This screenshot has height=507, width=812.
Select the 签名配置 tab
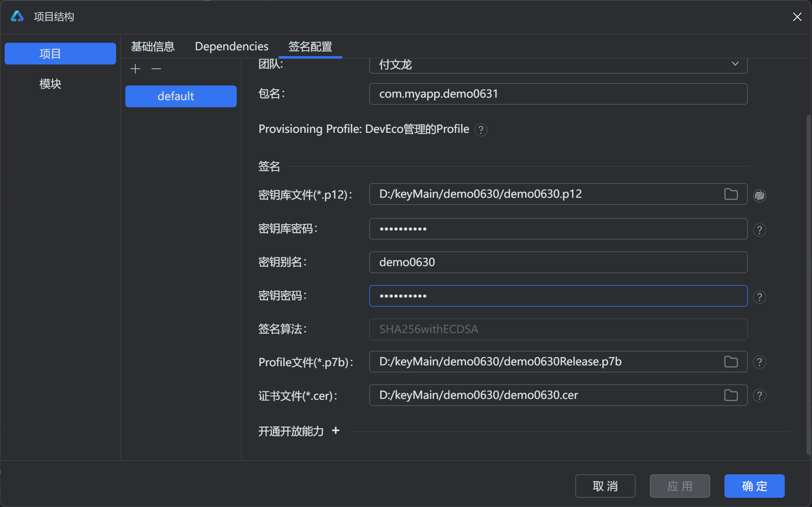(310, 46)
